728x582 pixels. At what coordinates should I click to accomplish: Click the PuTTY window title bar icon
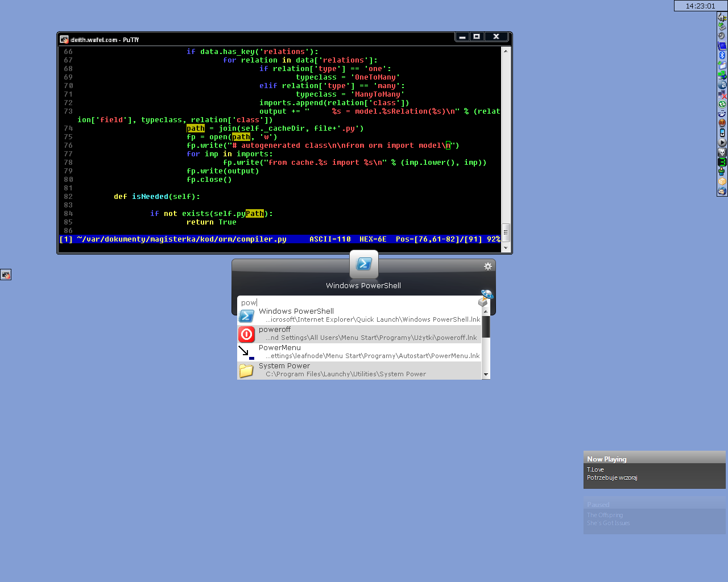point(64,39)
